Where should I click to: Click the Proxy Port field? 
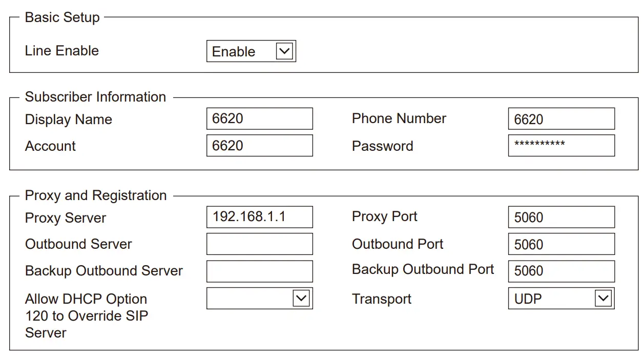click(561, 217)
